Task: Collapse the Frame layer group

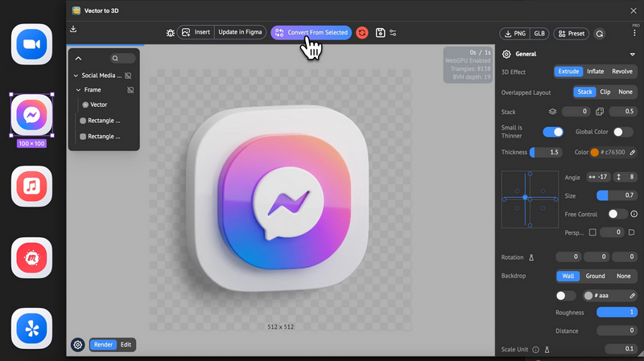Action: [x=78, y=90]
